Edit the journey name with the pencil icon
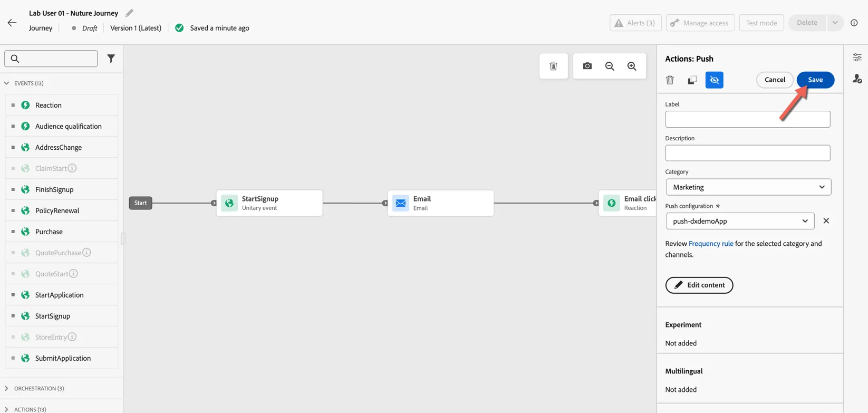 129,13
